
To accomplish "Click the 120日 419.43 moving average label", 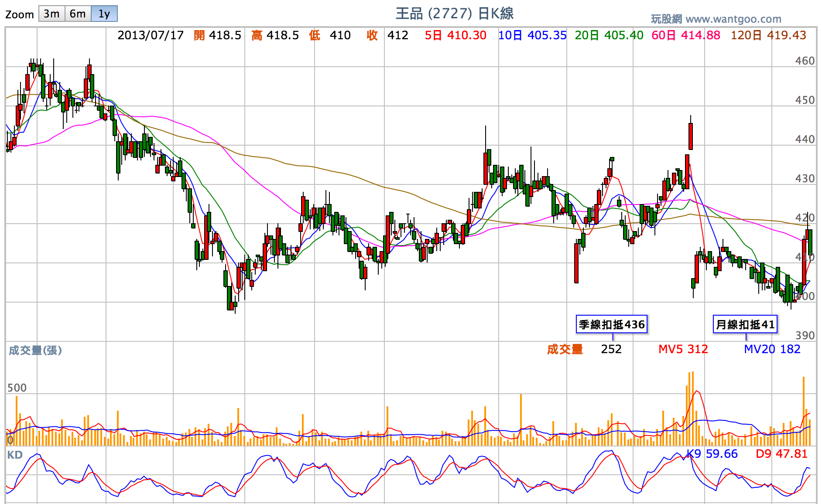I will tap(769, 35).
